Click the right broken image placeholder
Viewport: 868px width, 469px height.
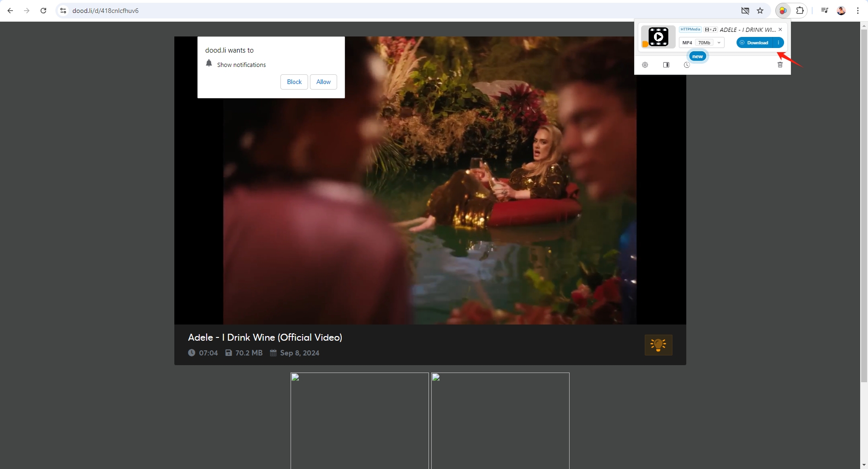click(x=500, y=421)
